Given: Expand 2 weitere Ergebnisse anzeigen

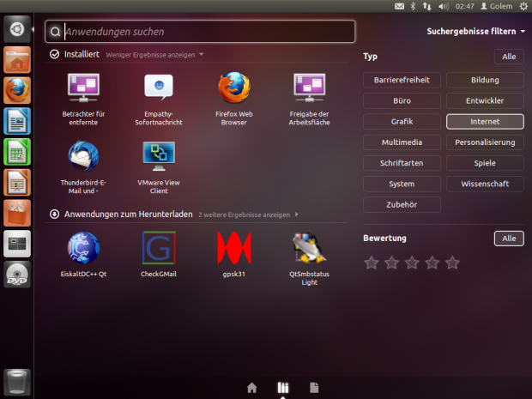Looking at the screenshot, I should tap(248, 215).
